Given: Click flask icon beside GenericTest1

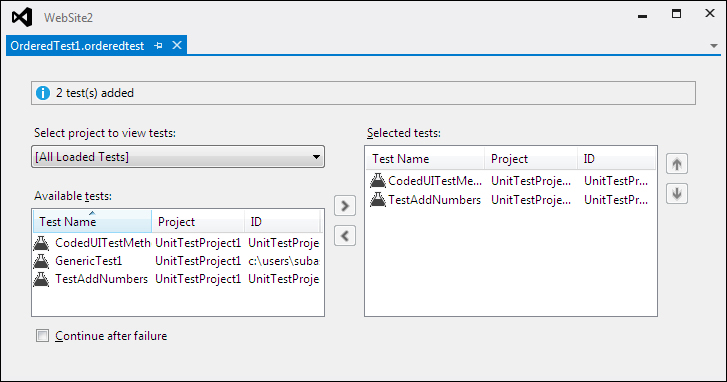Looking at the screenshot, I should [x=41, y=261].
